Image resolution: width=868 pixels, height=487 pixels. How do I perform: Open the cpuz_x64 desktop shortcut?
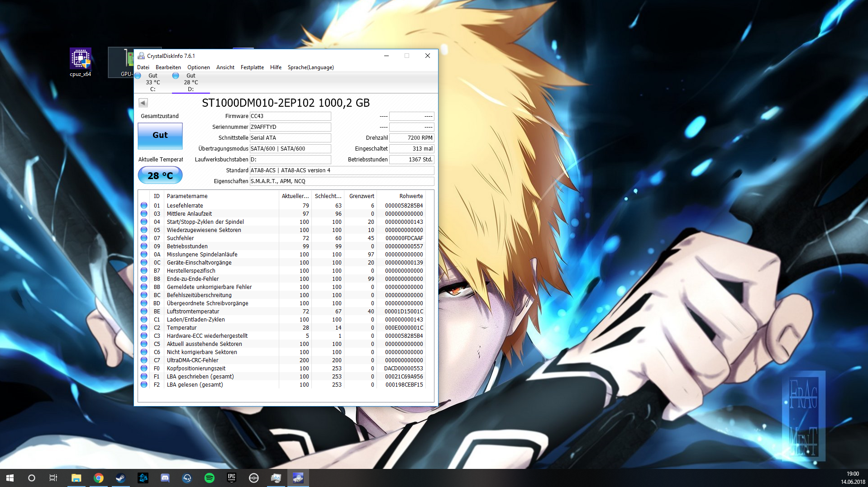[x=81, y=62]
